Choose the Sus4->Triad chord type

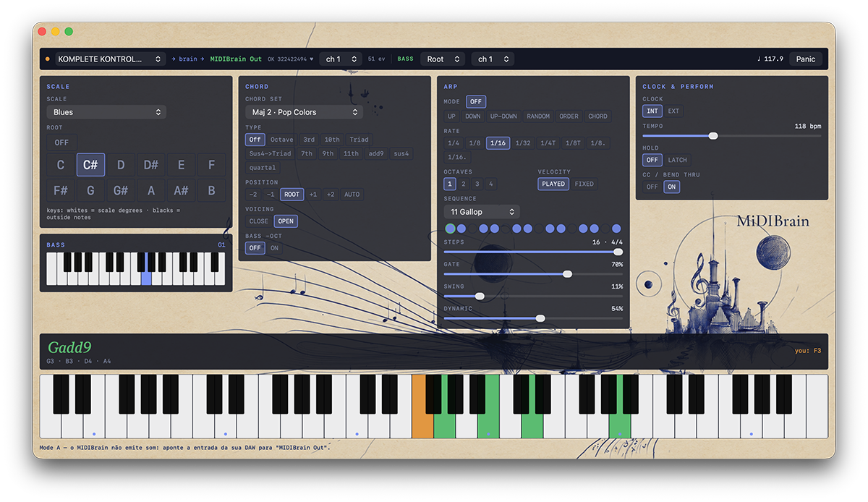[270, 153]
